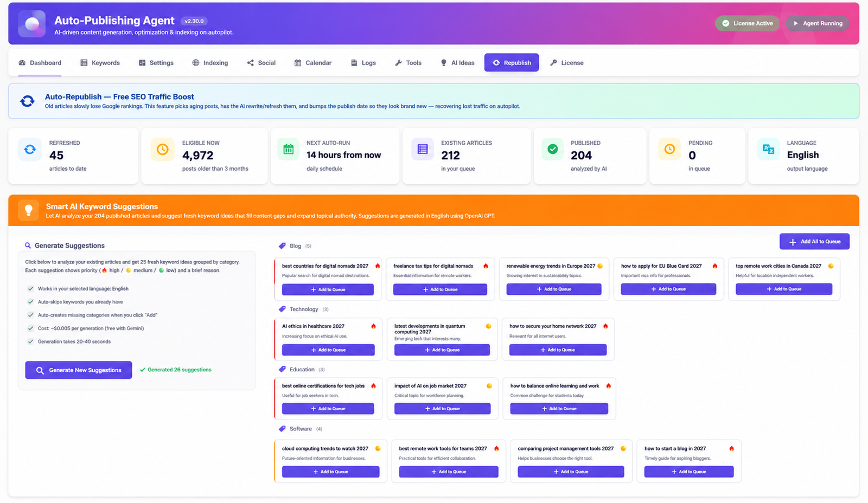Click the fire icon on secure your home network card
Viewport: 868px width, 503px height.
click(605, 326)
